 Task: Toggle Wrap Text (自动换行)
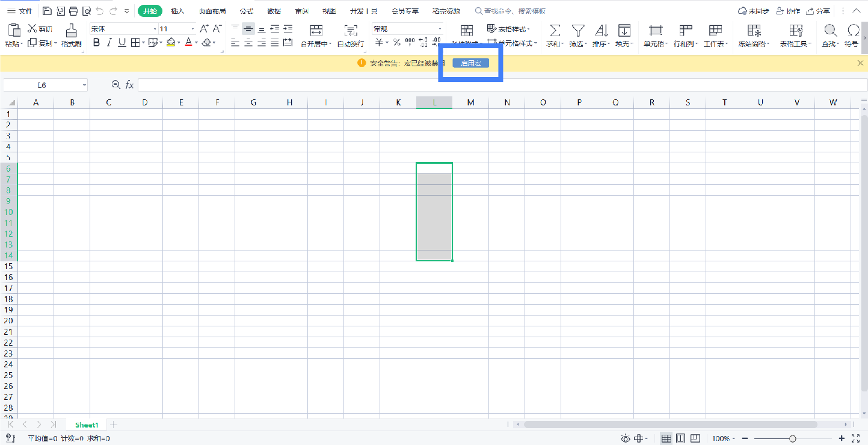click(350, 31)
